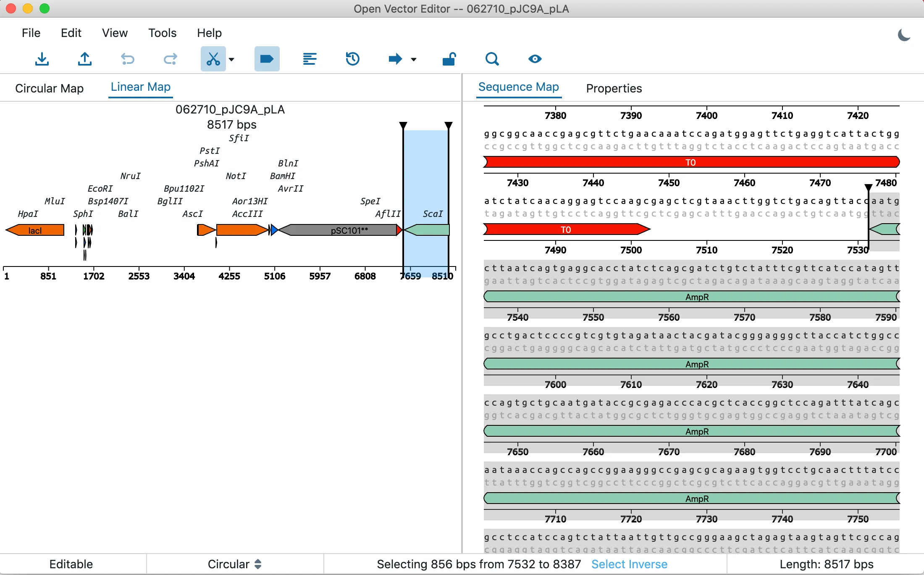The image size is (924, 575).
Task: Open the cut tool dropdown arrow
Action: [x=231, y=60]
